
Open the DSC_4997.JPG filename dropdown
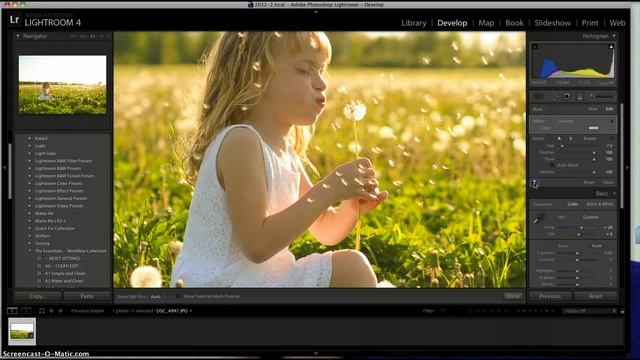(174, 311)
